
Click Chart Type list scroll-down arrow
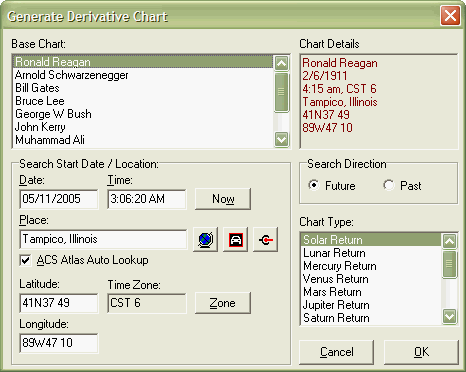pyautogui.click(x=449, y=316)
